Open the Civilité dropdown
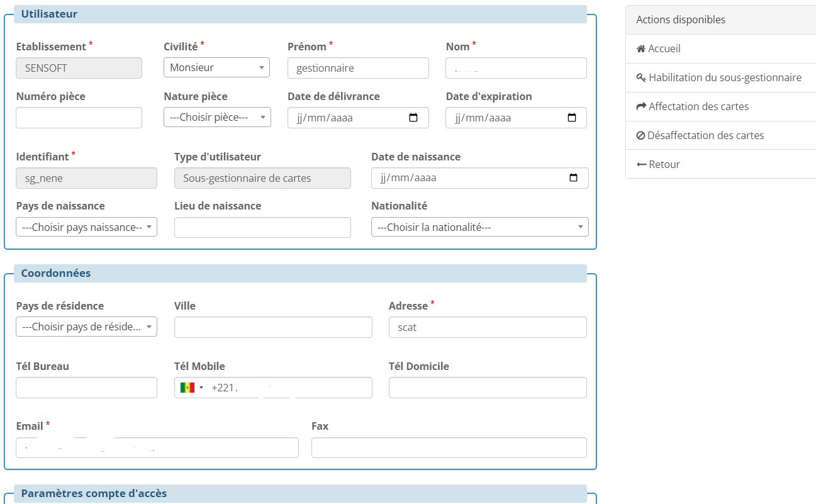Screen dimensions: 816x504 click(x=216, y=68)
